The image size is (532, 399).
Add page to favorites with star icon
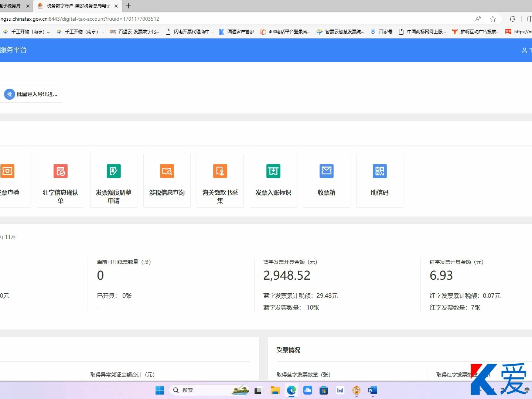[x=493, y=19]
